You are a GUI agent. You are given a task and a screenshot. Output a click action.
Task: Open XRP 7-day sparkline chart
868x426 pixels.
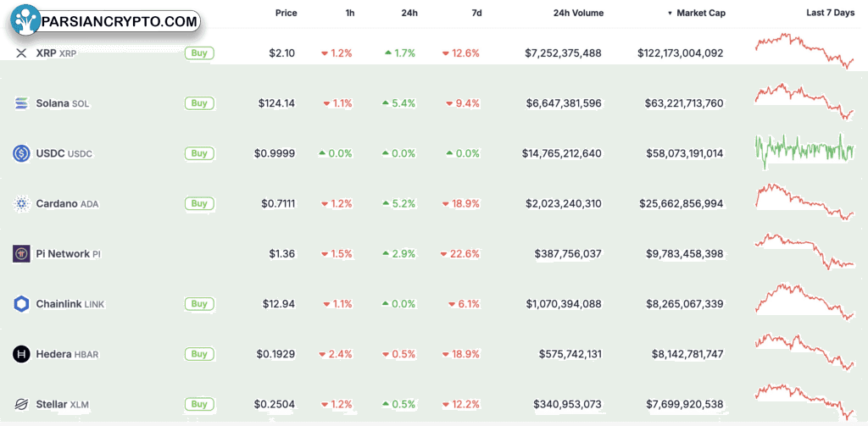point(805,51)
